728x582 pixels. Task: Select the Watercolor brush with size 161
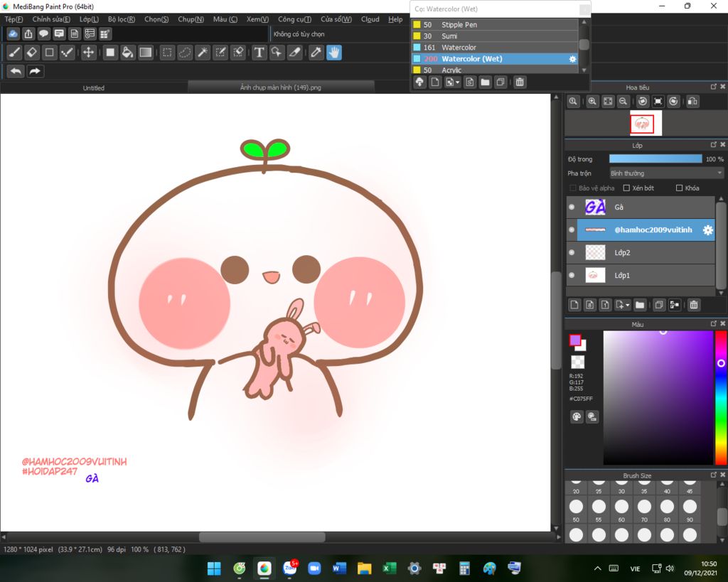495,48
